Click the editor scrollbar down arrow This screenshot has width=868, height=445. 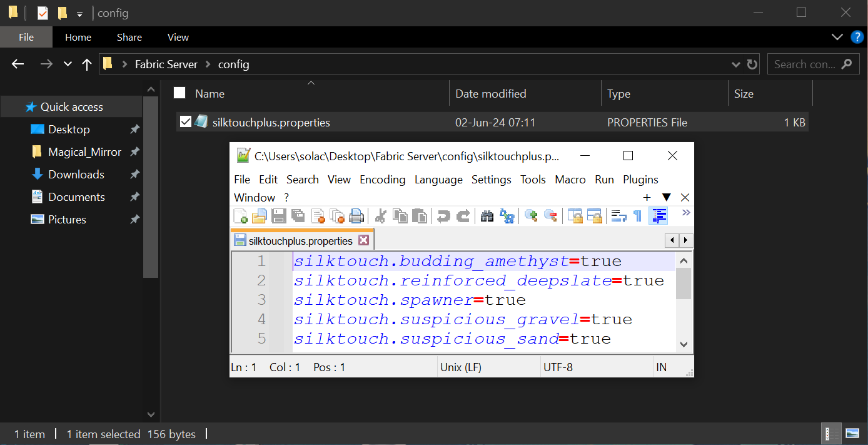684,344
